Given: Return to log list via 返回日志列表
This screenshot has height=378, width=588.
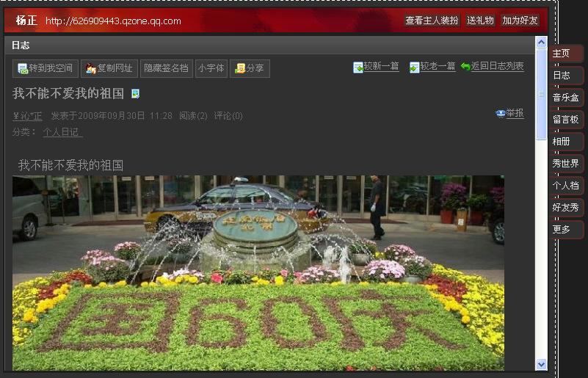Looking at the screenshot, I should (x=492, y=67).
